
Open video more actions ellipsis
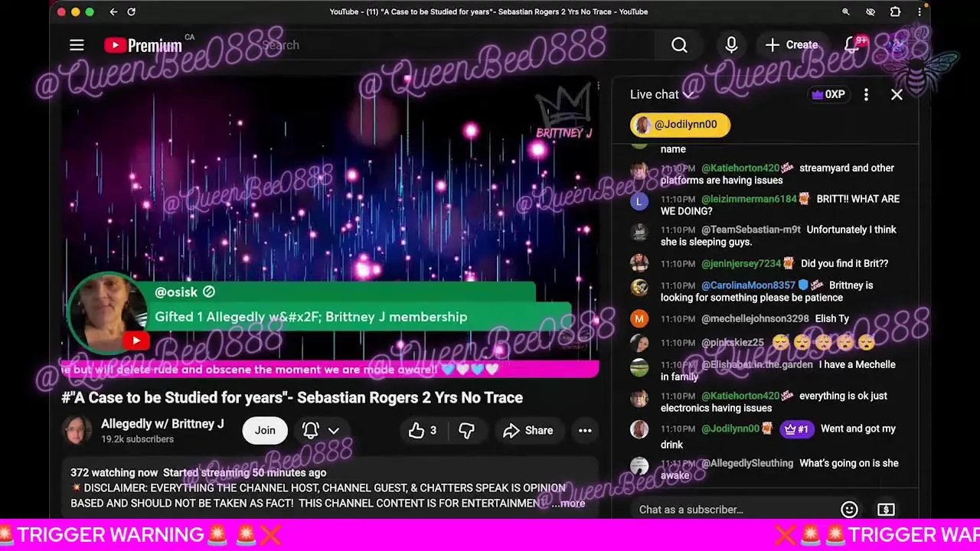tap(585, 431)
